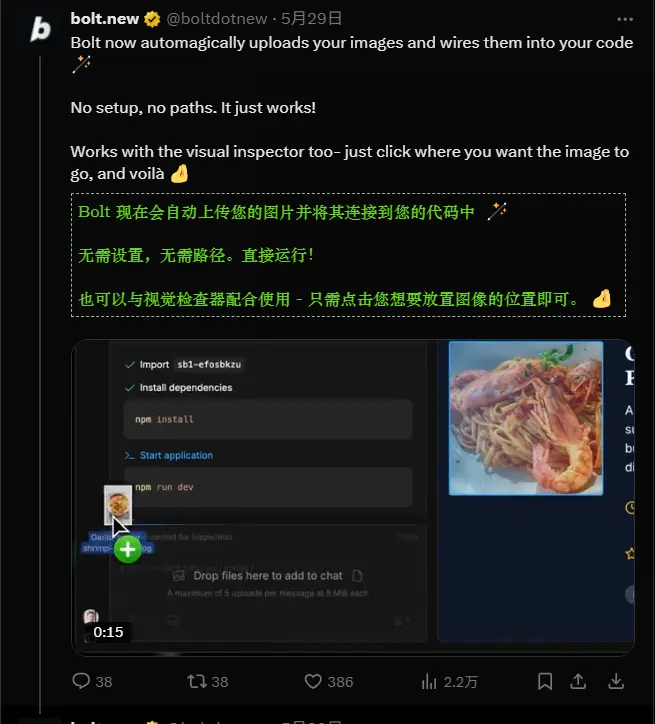The width and height of the screenshot is (655, 724).
Task: Click the bolt.new display name
Action: tap(104, 19)
